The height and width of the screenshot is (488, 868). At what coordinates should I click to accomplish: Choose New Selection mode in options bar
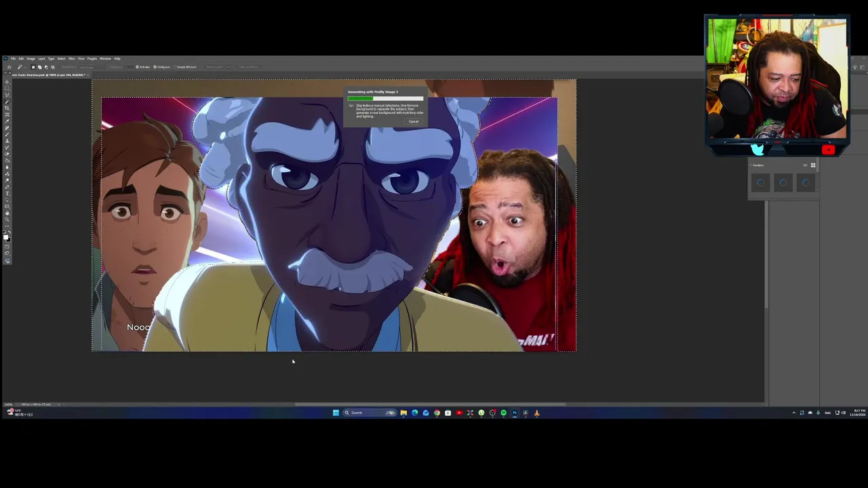pos(33,67)
